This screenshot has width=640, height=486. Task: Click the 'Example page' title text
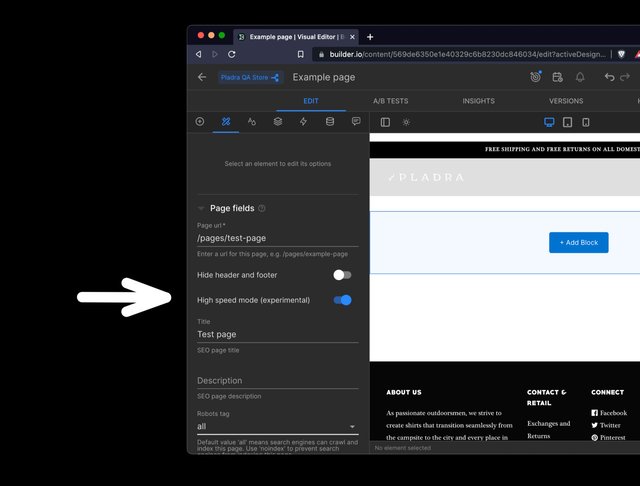(324, 77)
